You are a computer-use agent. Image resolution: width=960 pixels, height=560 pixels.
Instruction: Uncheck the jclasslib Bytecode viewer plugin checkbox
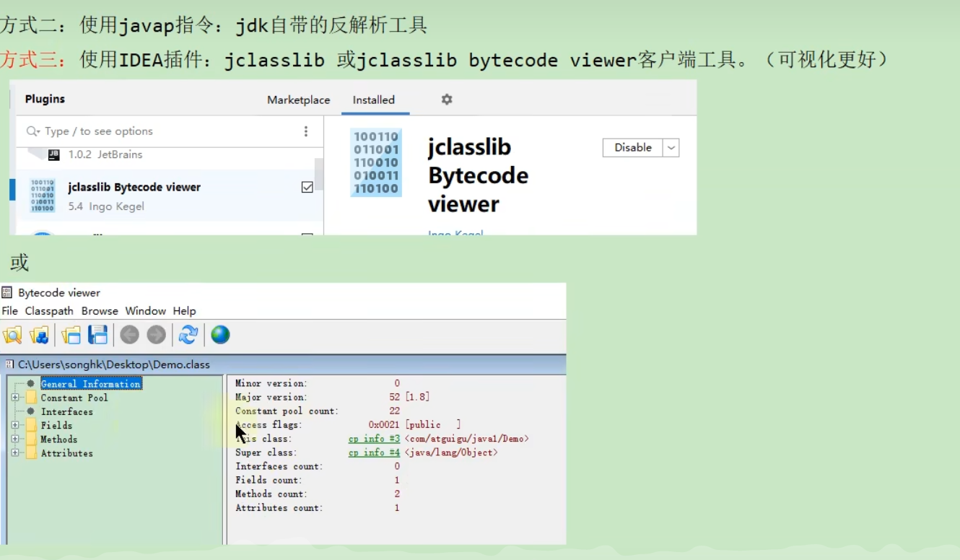pos(307,187)
